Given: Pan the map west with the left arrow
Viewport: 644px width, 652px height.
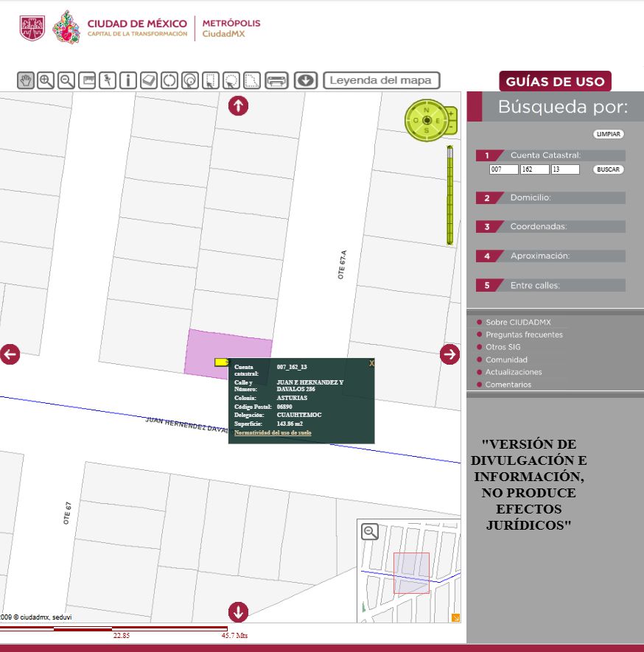Looking at the screenshot, I should pos(10,354).
